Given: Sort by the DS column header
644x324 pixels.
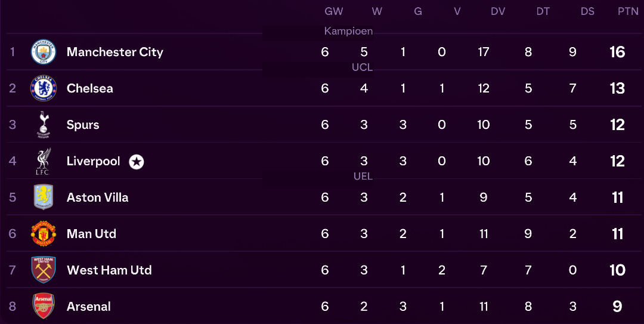Looking at the screenshot, I should (x=587, y=11).
